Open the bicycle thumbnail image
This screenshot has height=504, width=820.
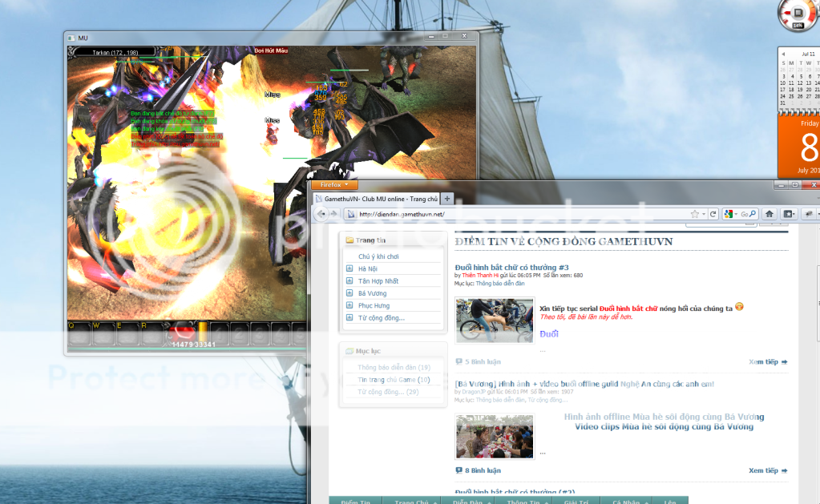click(x=495, y=321)
